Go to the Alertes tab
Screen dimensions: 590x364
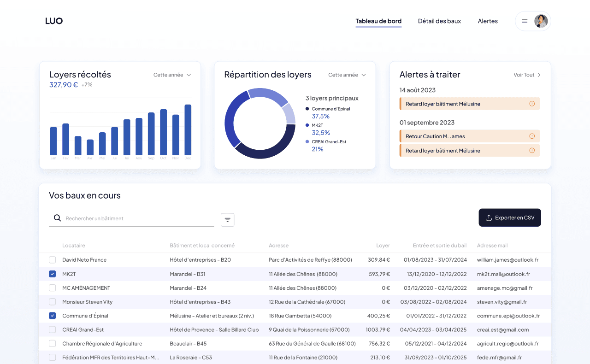tap(488, 21)
